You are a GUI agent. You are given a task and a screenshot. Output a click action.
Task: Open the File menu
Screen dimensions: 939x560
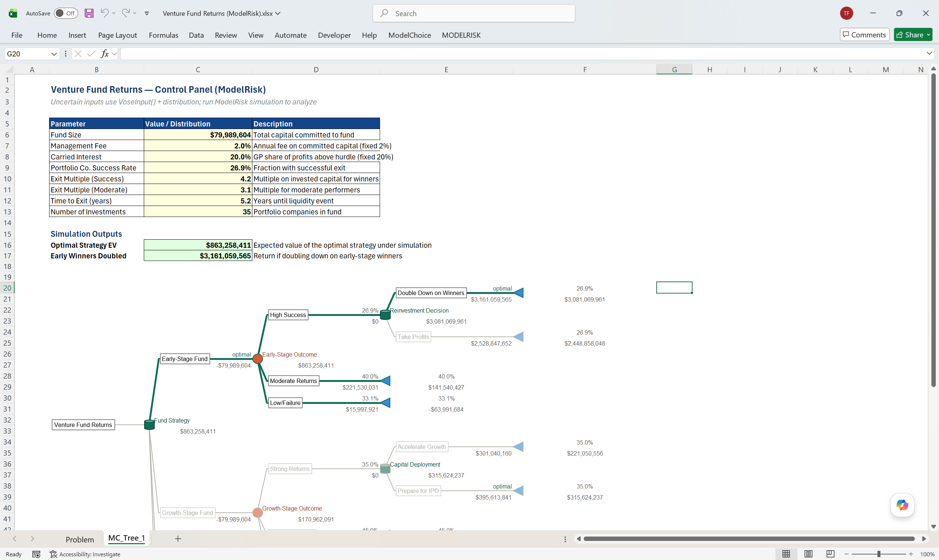pos(17,35)
